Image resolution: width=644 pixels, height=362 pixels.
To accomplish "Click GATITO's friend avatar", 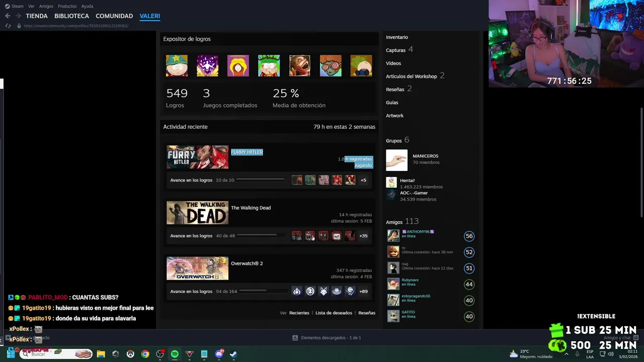I will click(x=393, y=316).
